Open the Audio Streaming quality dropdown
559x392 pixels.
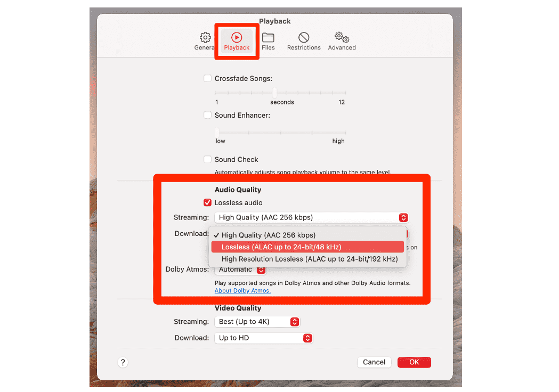312,217
